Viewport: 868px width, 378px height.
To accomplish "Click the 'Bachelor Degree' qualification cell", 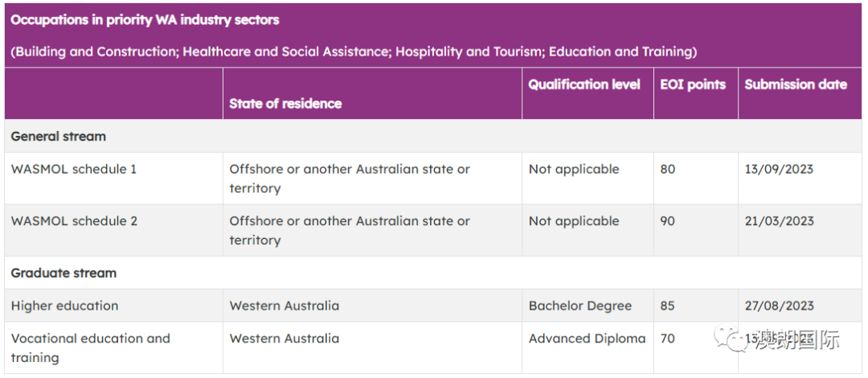I will coord(580,306).
